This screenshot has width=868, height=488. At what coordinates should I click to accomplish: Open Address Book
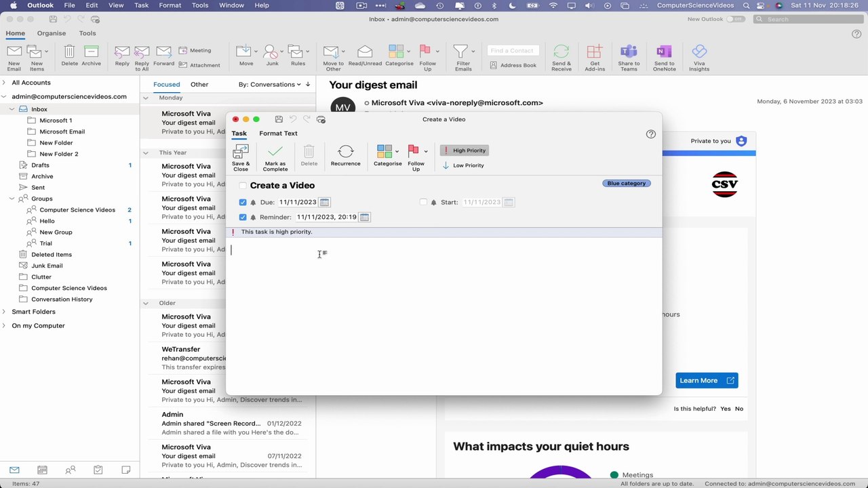(512, 65)
